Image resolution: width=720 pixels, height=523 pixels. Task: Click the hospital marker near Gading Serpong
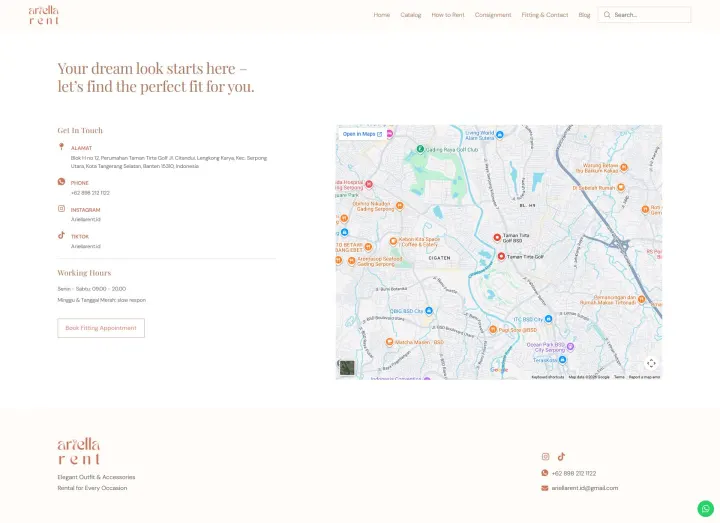(369, 184)
